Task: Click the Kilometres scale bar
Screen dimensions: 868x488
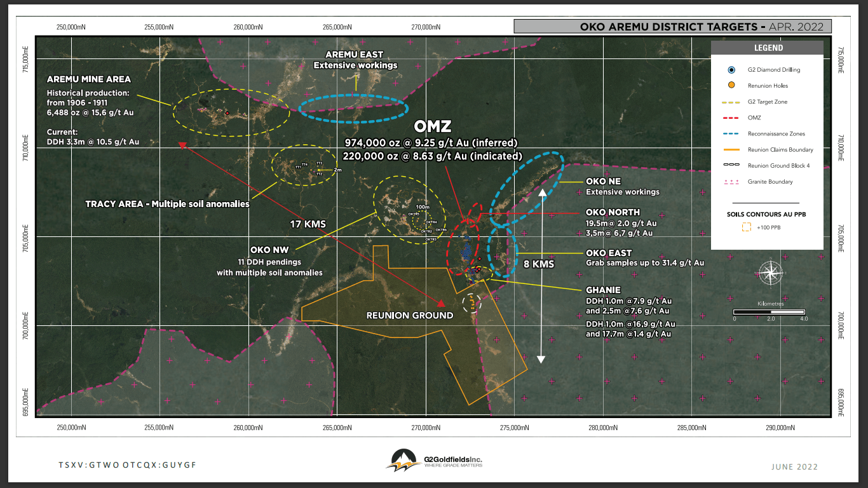Action: click(x=769, y=312)
